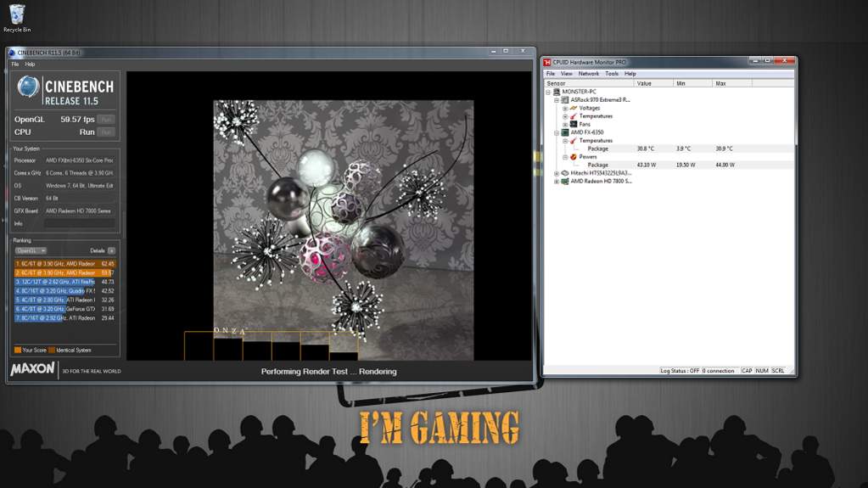Click the OpenGL Run button

tap(106, 119)
